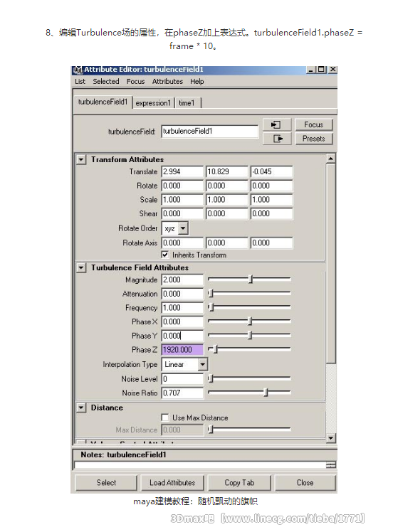
Task: Click the turbulenceField name field
Action: (x=209, y=132)
